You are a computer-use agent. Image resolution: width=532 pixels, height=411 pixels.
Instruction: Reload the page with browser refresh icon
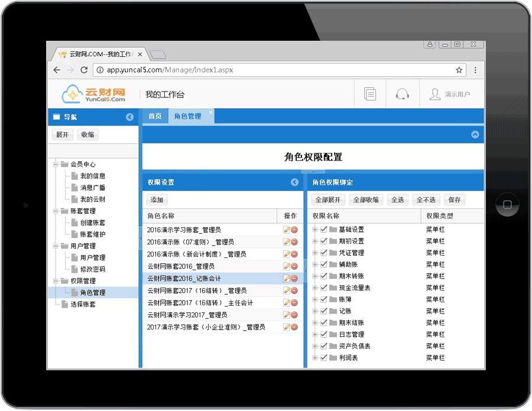pos(84,70)
